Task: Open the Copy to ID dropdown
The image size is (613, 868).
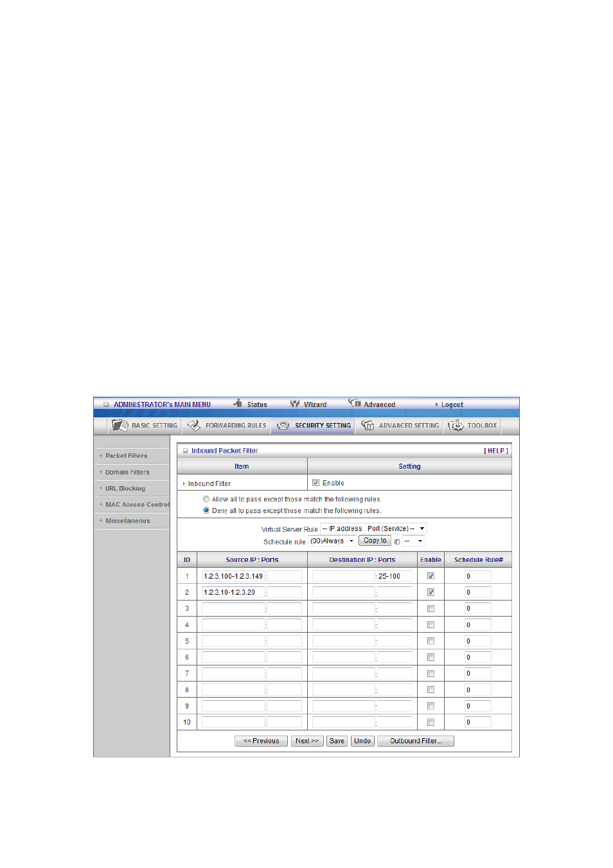Action: coord(413,541)
